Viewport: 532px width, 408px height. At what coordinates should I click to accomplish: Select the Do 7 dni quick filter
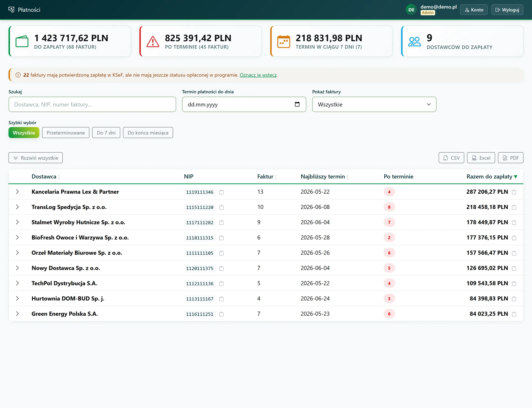(106, 133)
